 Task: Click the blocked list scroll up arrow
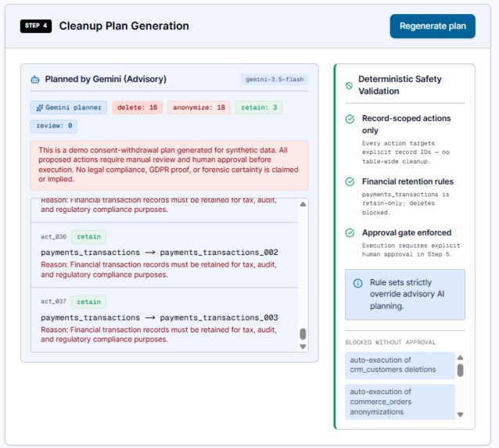[x=460, y=357]
